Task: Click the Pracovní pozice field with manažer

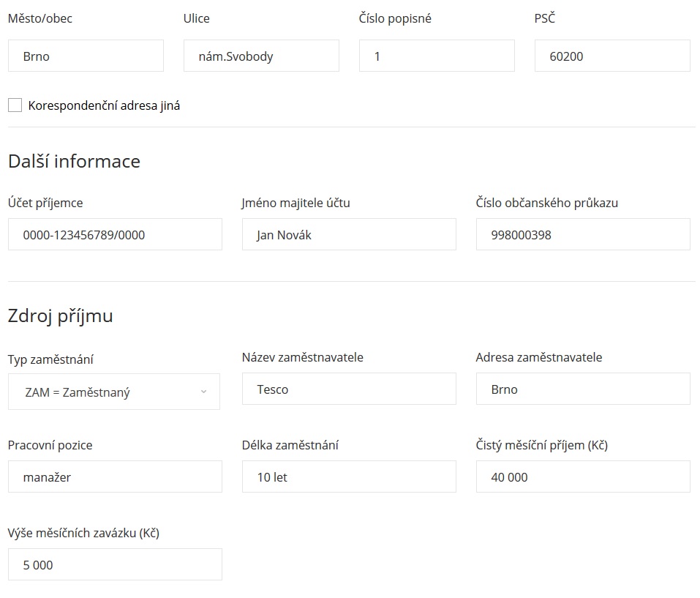Action: tap(115, 476)
